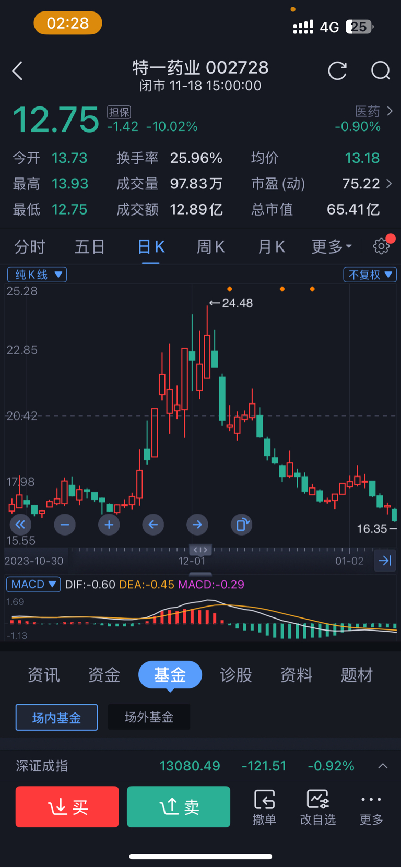Tap the DIF:-0.60 indicator reading
The image size is (401, 868).
pyautogui.click(x=90, y=584)
